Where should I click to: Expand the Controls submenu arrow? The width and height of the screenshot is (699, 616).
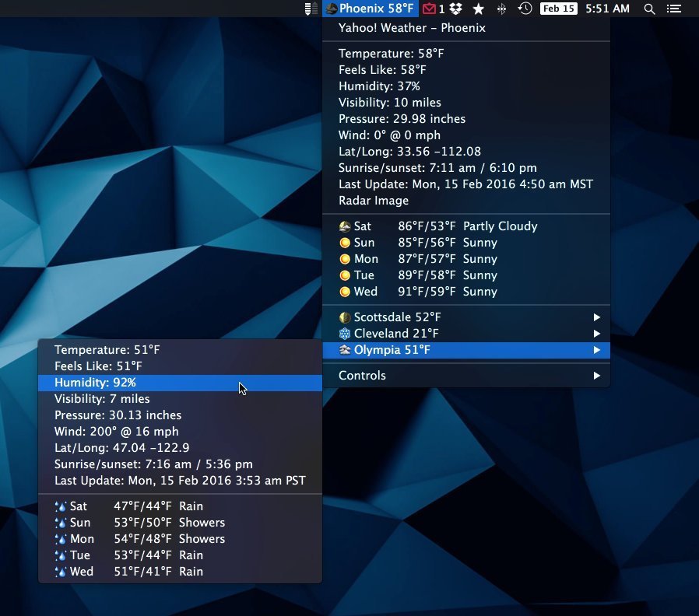coord(597,376)
